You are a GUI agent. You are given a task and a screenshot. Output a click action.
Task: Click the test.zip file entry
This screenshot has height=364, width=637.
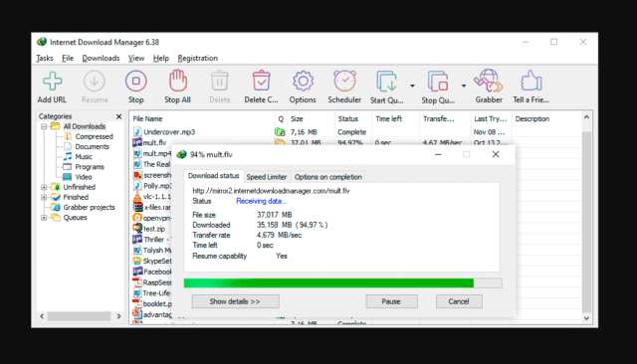[x=154, y=229]
